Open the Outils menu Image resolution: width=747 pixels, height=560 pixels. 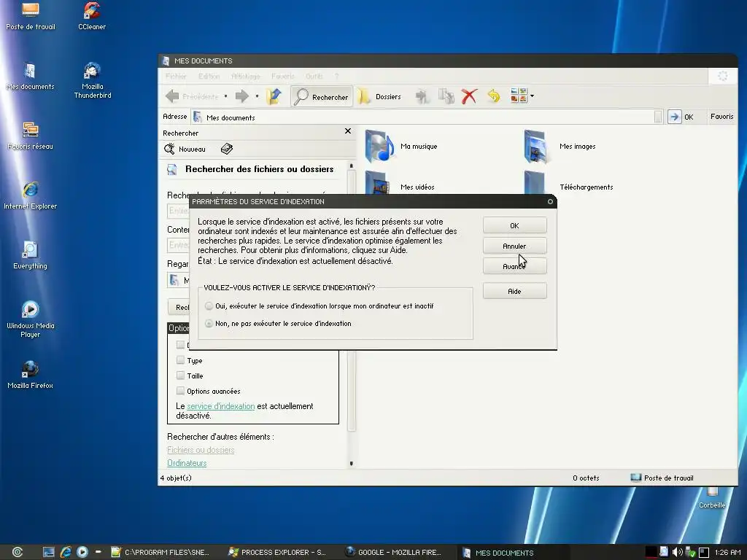(x=314, y=76)
